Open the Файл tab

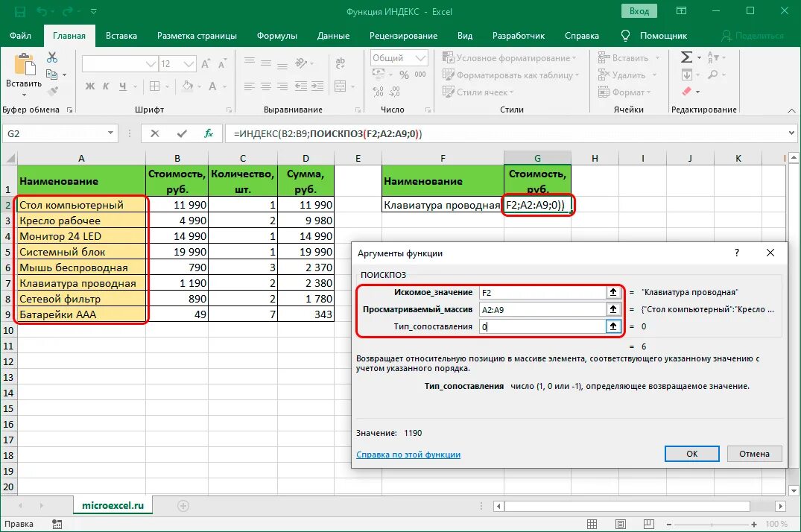point(20,36)
